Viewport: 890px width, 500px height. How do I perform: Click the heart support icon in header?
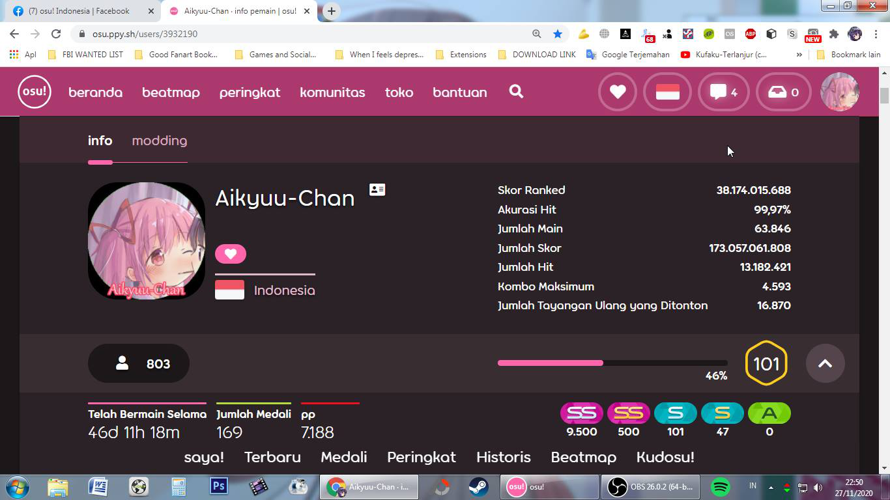[x=618, y=91]
